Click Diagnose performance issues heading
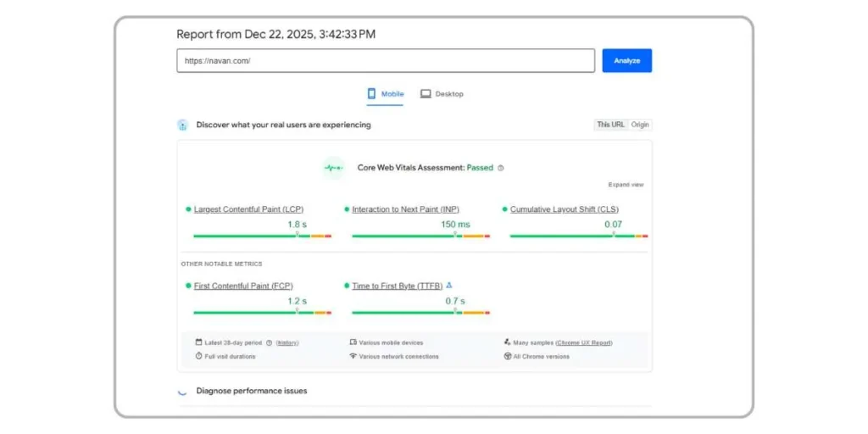The height and width of the screenshot is (434, 868). [x=251, y=391]
